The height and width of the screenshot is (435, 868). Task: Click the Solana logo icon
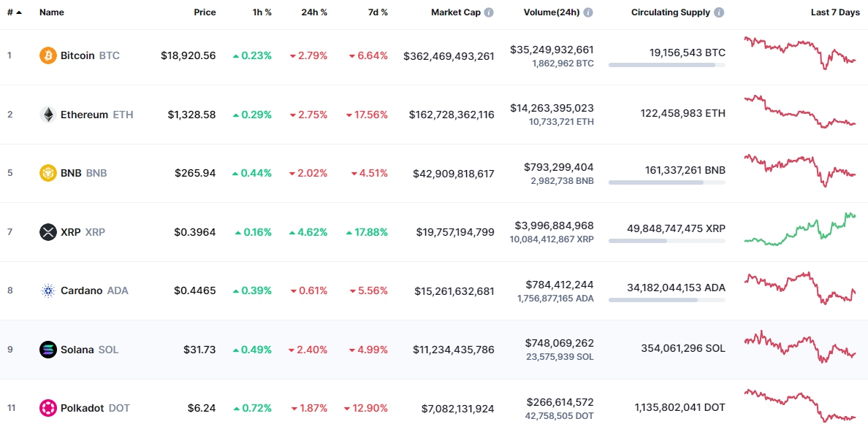point(48,350)
